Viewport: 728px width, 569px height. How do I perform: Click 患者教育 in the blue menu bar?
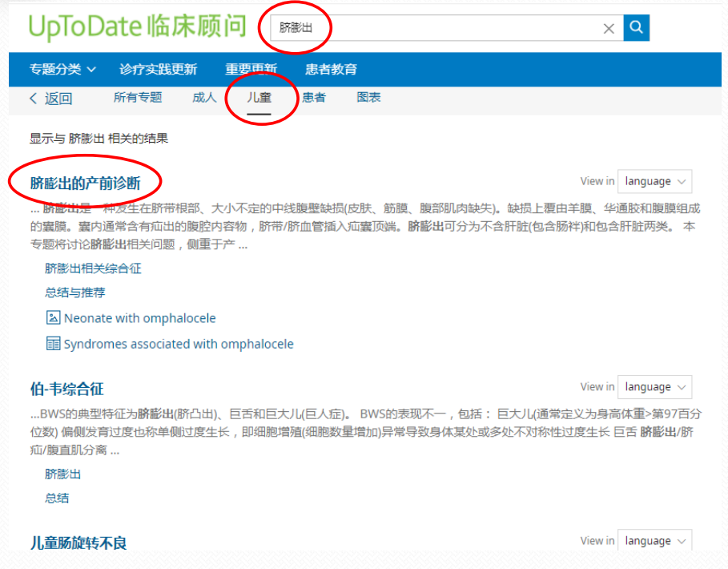pos(332,70)
